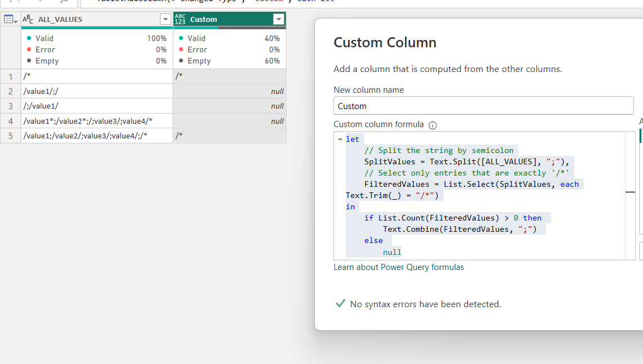Click cell '/value1/;/' in ALL_VALUES
This screenshot has height=364, width=643.
97,91
